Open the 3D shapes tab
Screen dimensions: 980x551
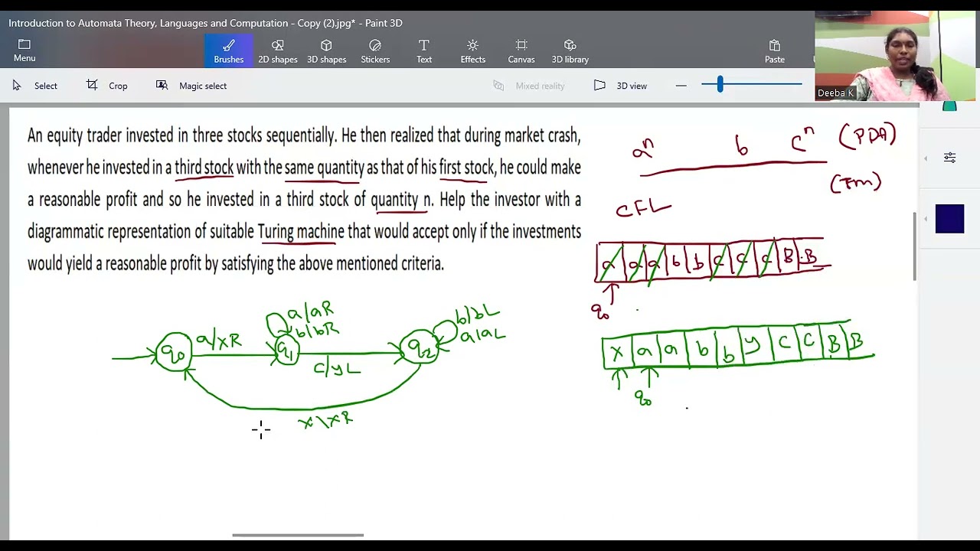click(x=326, y=51)
